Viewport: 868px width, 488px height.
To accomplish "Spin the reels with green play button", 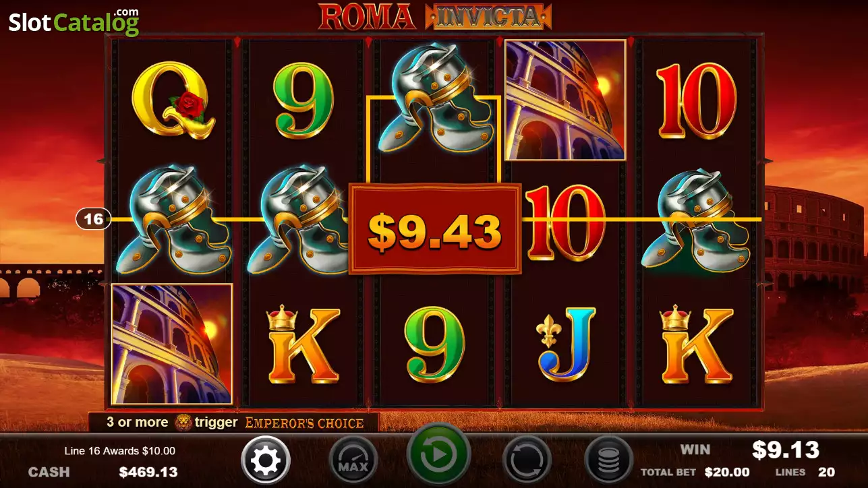I will 438,454.
